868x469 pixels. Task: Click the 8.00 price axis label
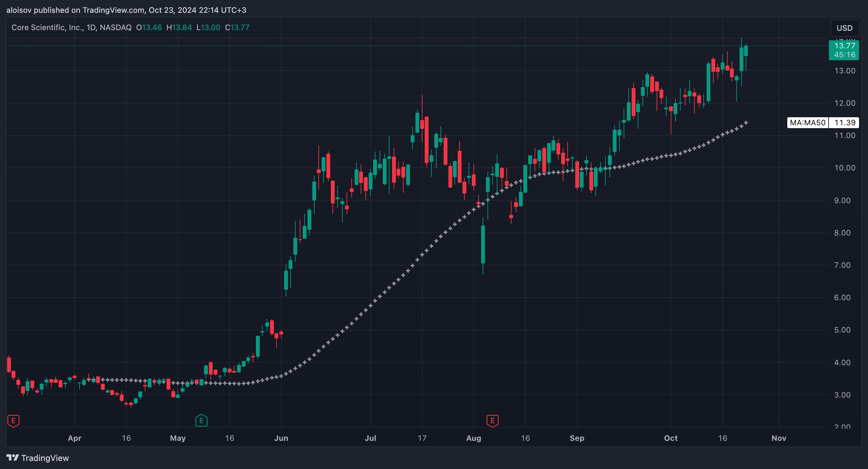(x=842, y=233)
